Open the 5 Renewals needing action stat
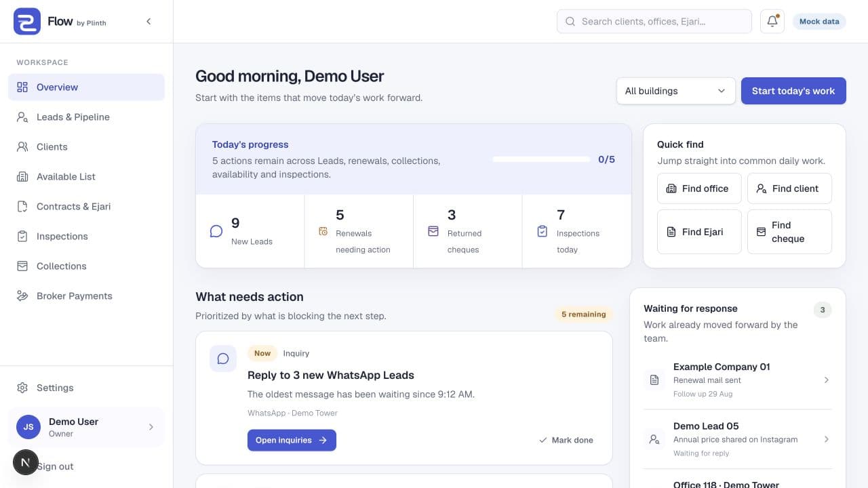 (x=359, y=231)
